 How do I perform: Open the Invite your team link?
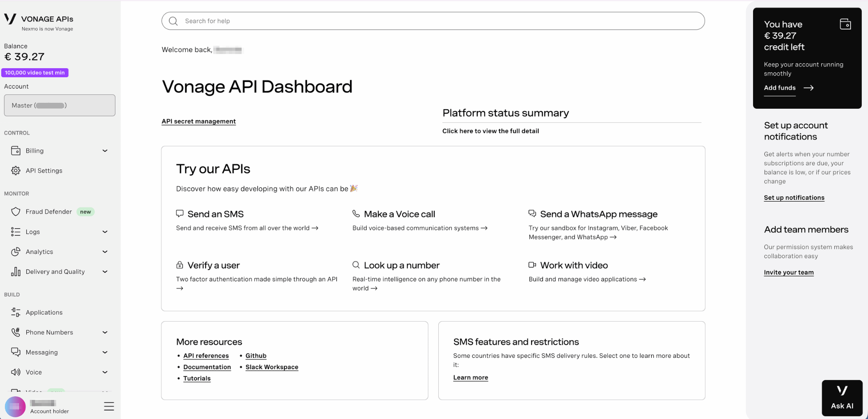point(789,272)
